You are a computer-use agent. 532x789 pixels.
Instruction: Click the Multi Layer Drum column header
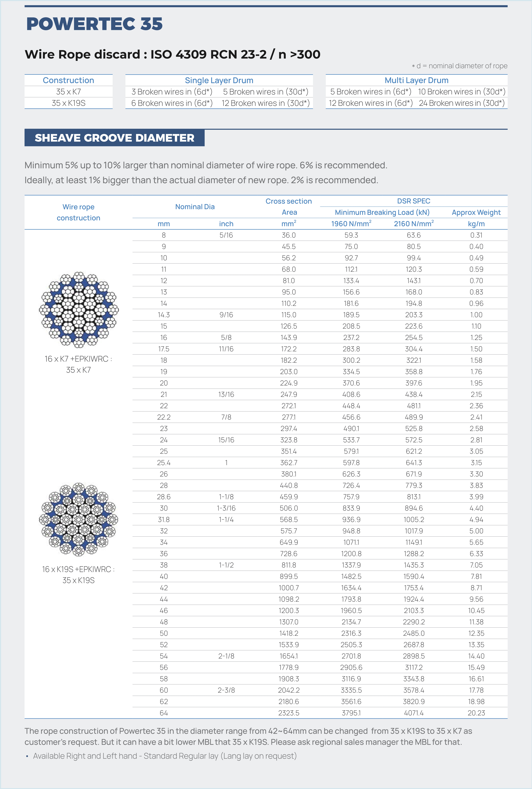[x=416, y=80]
